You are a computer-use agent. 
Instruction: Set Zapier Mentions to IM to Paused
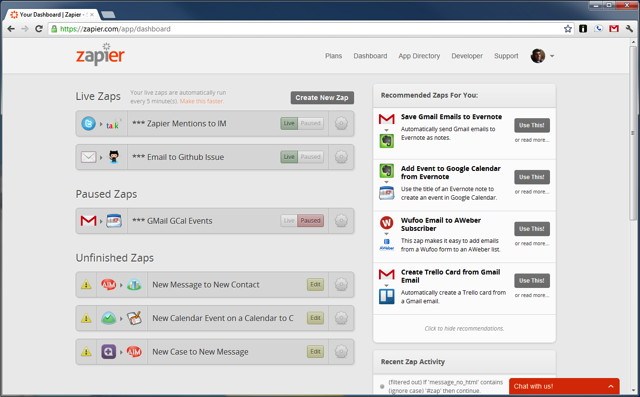coord(311,123)
